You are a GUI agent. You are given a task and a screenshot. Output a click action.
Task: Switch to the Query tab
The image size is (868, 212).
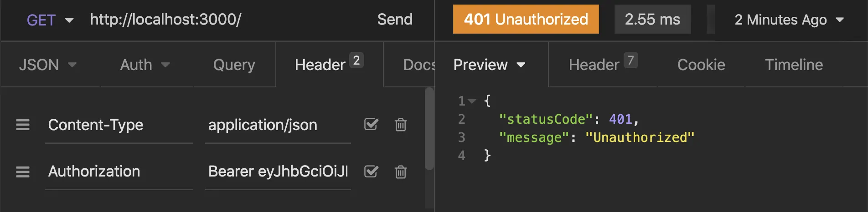coord(234,65)
